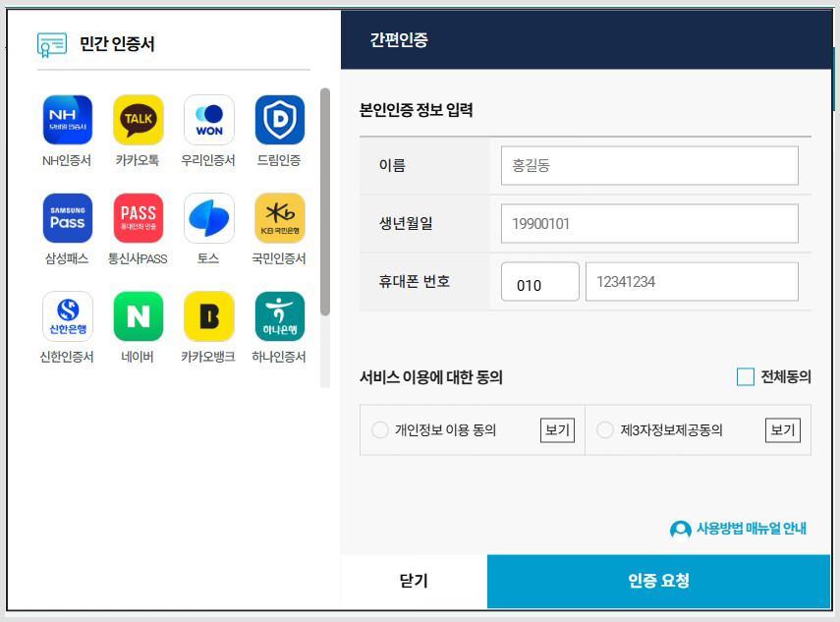Select the 제3자정보제공동의 radio button
The image size is (840, 622).
pos(605,430)
